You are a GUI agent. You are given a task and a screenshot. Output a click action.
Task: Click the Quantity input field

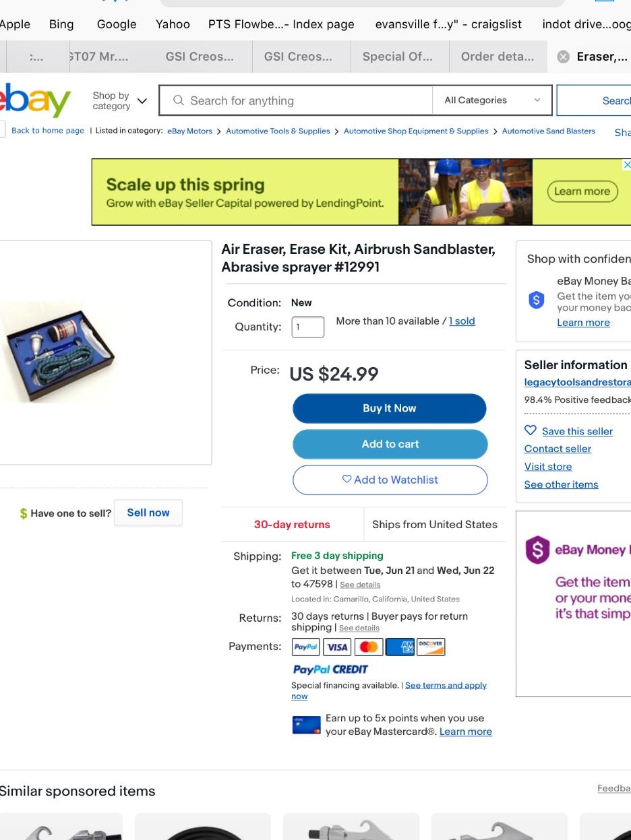point(308,327)
